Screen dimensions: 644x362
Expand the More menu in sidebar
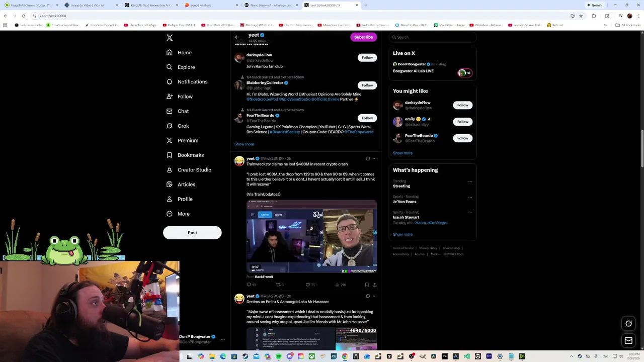click(x=178, y=214)
